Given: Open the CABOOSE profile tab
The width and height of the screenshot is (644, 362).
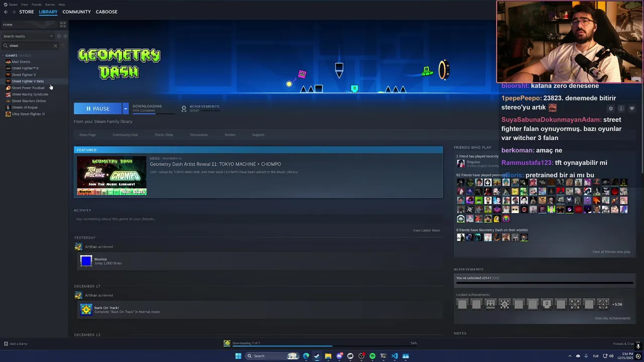Looking at the screenshot, I should (x=107, y=12).
